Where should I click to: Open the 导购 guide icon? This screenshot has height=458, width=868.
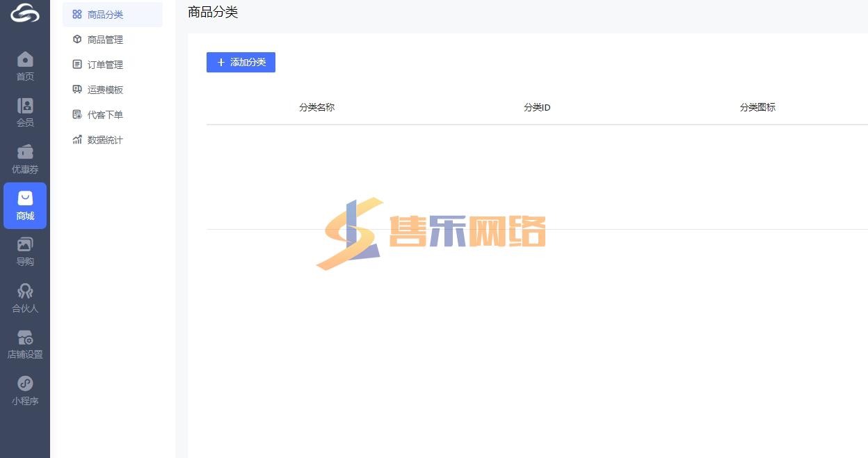tap(25, 244)
